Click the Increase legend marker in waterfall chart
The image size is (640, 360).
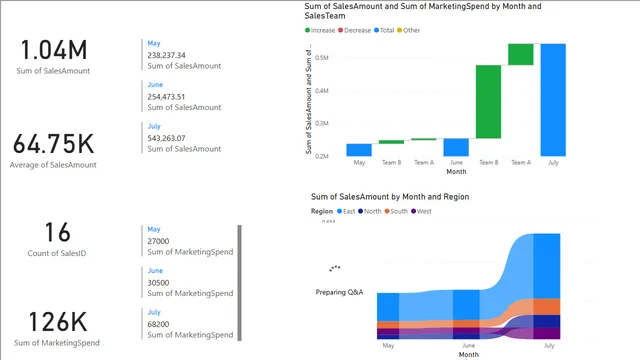307,30
